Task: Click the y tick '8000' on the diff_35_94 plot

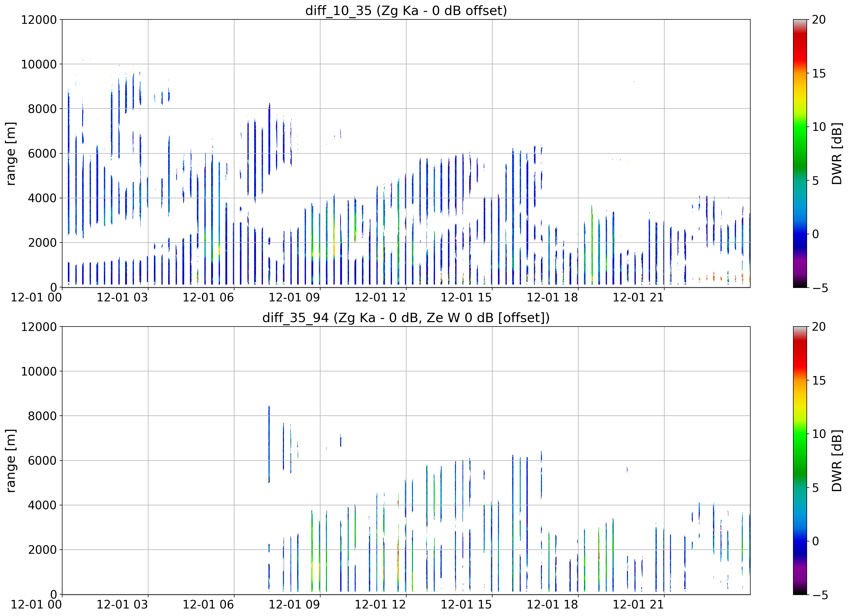Action: (x=42, y=416)
